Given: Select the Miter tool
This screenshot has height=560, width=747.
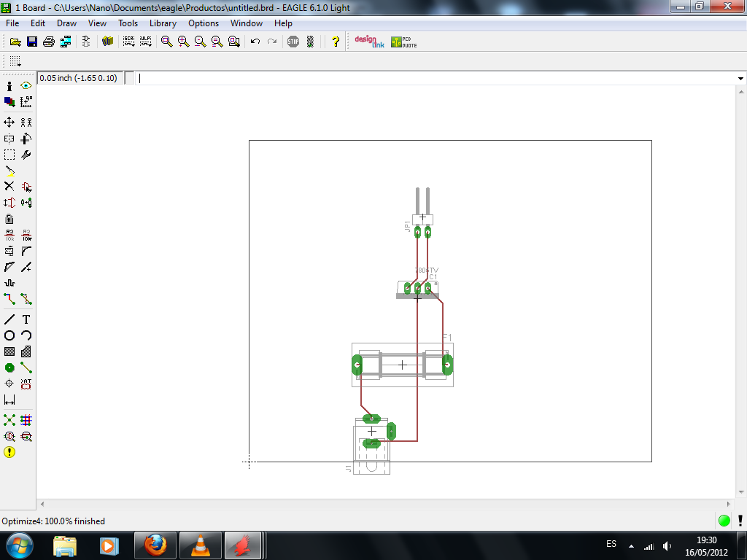Looking at the screenshot, I should coord(26,251).
